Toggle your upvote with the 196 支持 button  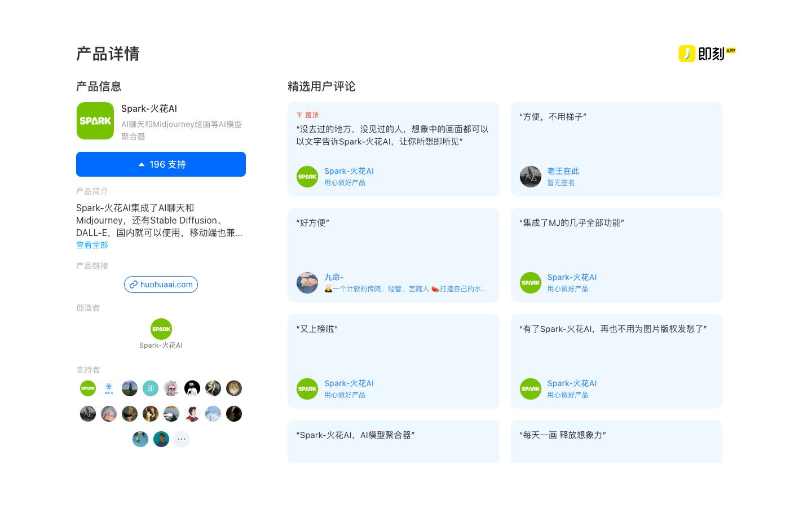pos(161,164)
